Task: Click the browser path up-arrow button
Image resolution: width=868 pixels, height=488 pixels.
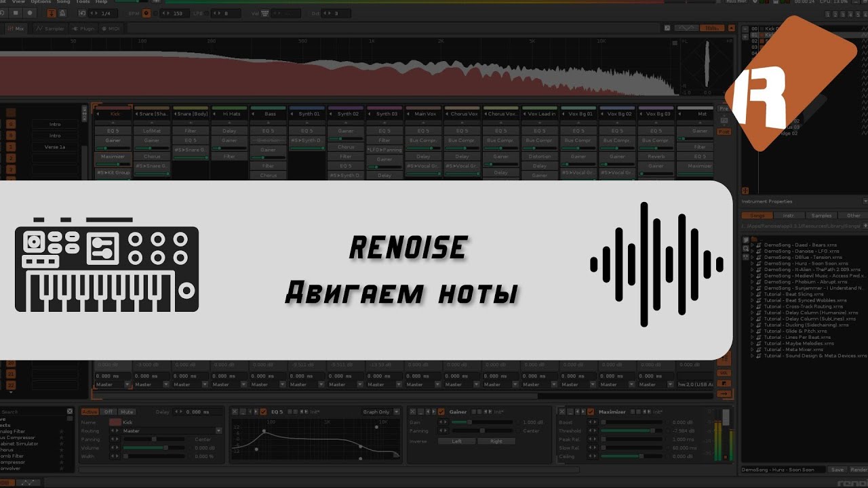Action: (865, 226)
